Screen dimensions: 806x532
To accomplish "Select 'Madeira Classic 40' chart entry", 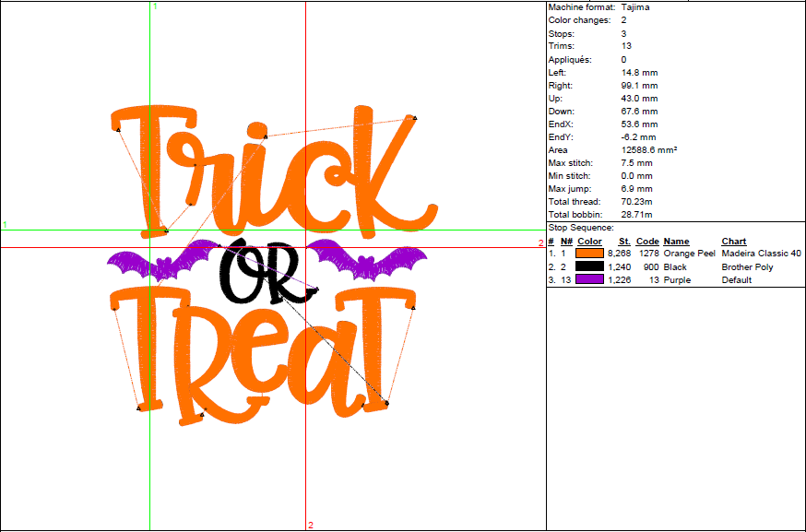I will click(761, 254).
